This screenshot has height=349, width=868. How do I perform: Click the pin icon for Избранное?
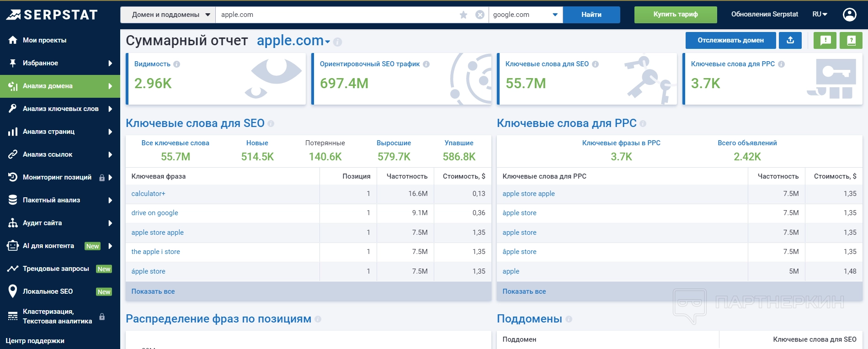[13, 63]
